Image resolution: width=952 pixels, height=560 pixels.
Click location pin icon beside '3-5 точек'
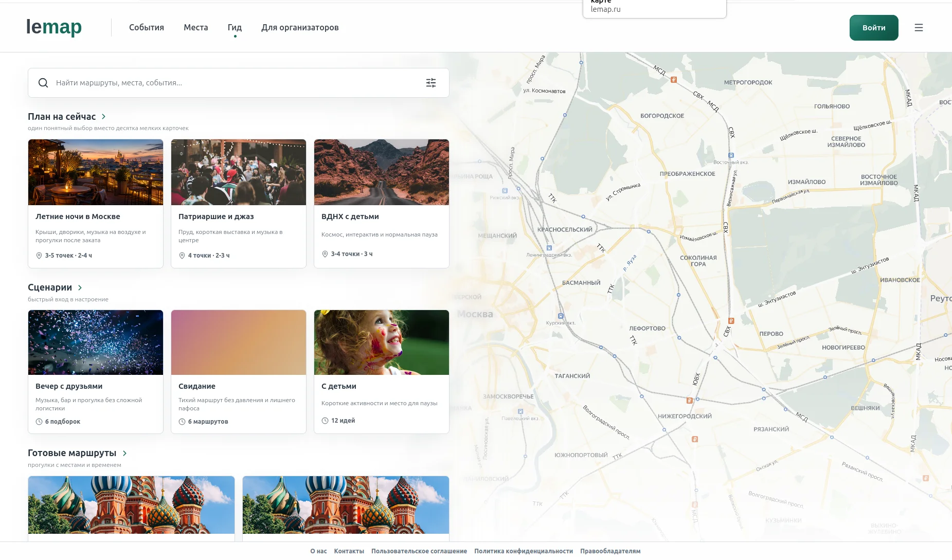pyautogui.click(x=39, y=256)
